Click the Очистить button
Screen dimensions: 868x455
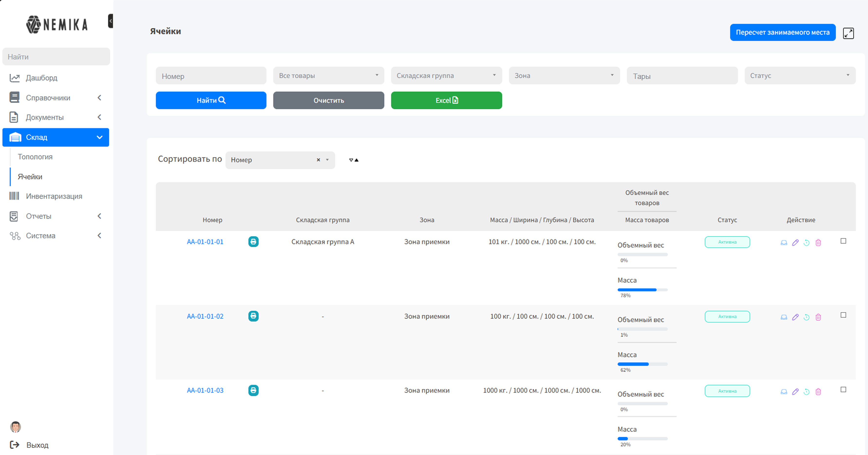point(329,100)
